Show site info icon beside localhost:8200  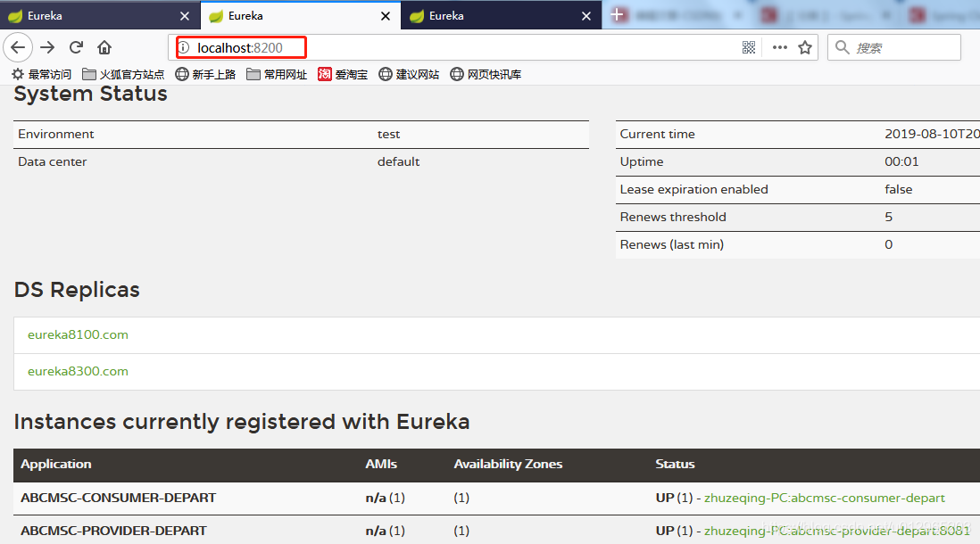[x=184, y=47]
